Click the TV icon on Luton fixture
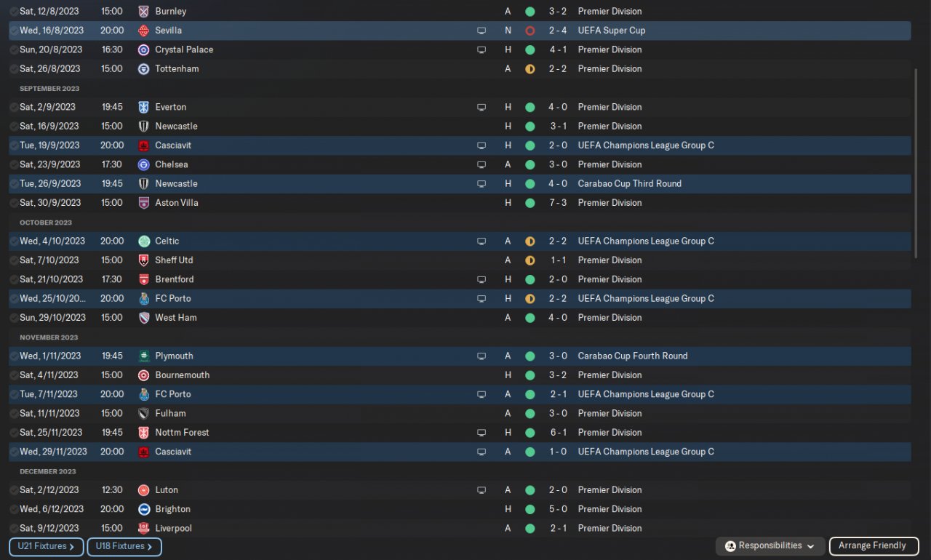The height and width of the screenshot is (560, 931). (481, 490)
